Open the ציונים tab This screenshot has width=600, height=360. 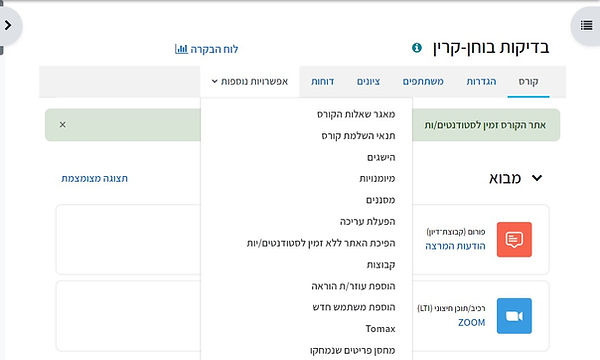click(x=368, y=81)
